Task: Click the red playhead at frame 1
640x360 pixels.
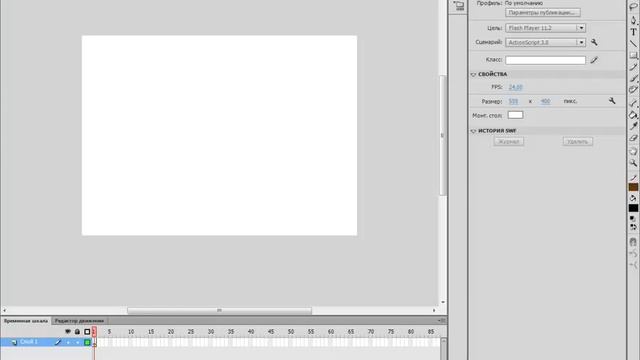Action: [x=94, y=331]
